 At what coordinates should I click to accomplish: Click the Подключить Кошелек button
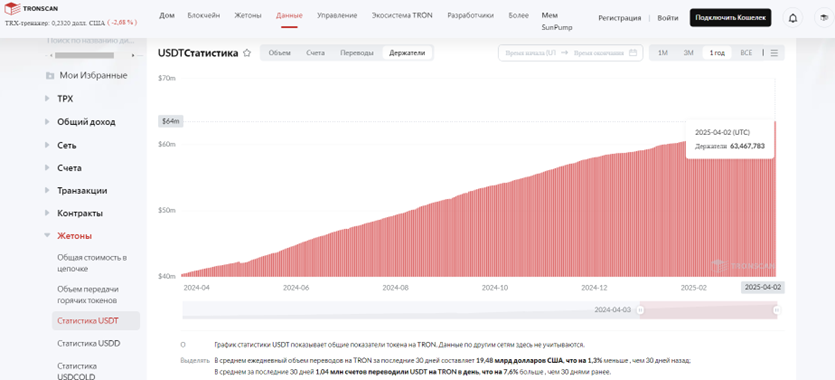[x=731, y=18]
